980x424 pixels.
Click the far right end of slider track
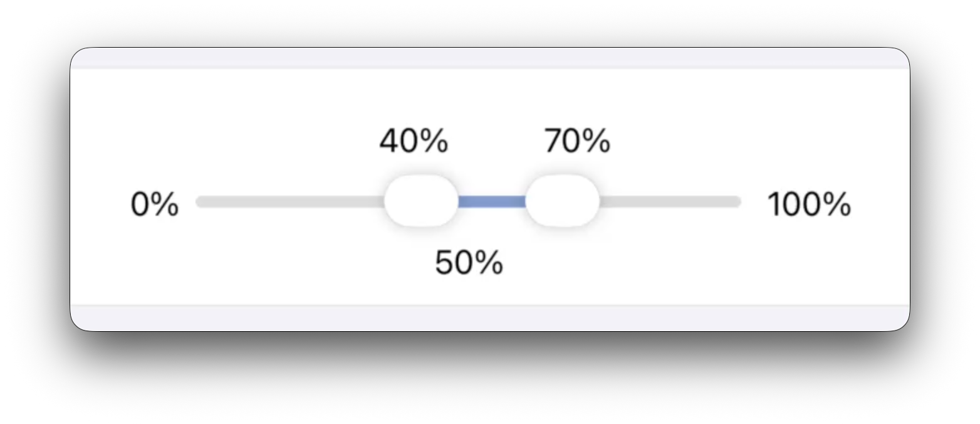pyautogui.click(x=737, y=201)
